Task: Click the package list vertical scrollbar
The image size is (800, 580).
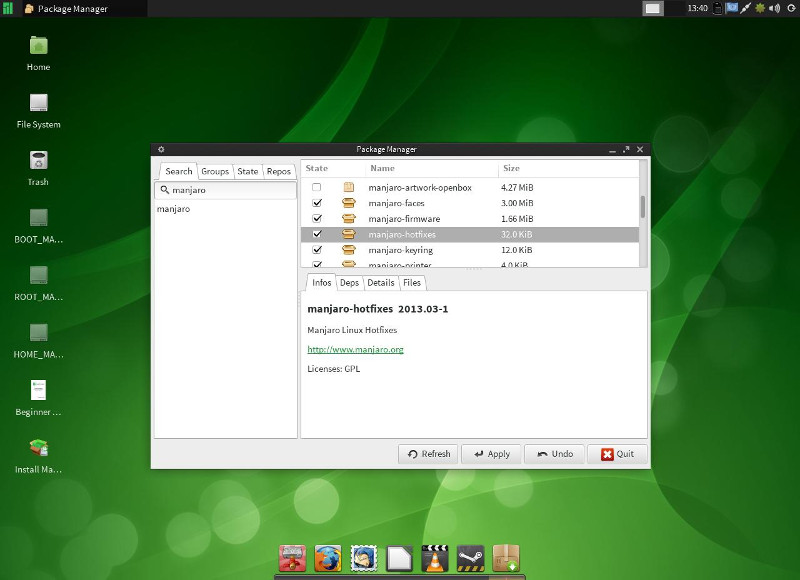Action: click(x=643, y=208)
